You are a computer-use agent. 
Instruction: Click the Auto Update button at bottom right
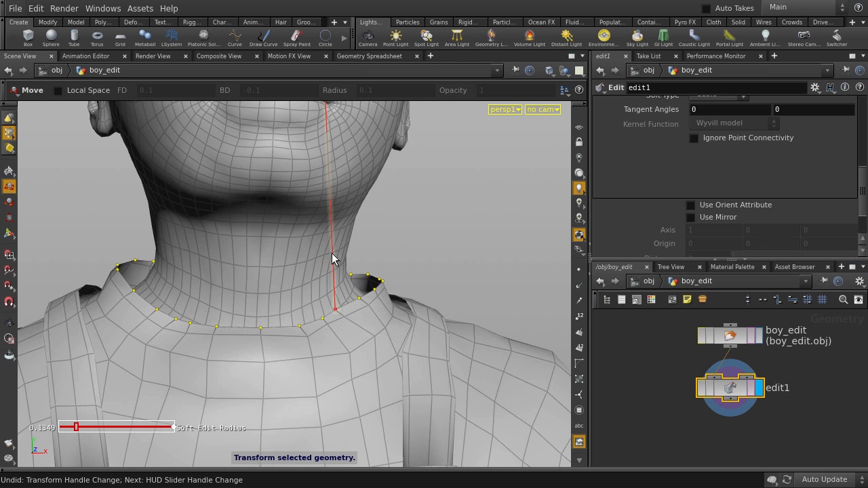[824, 479]
